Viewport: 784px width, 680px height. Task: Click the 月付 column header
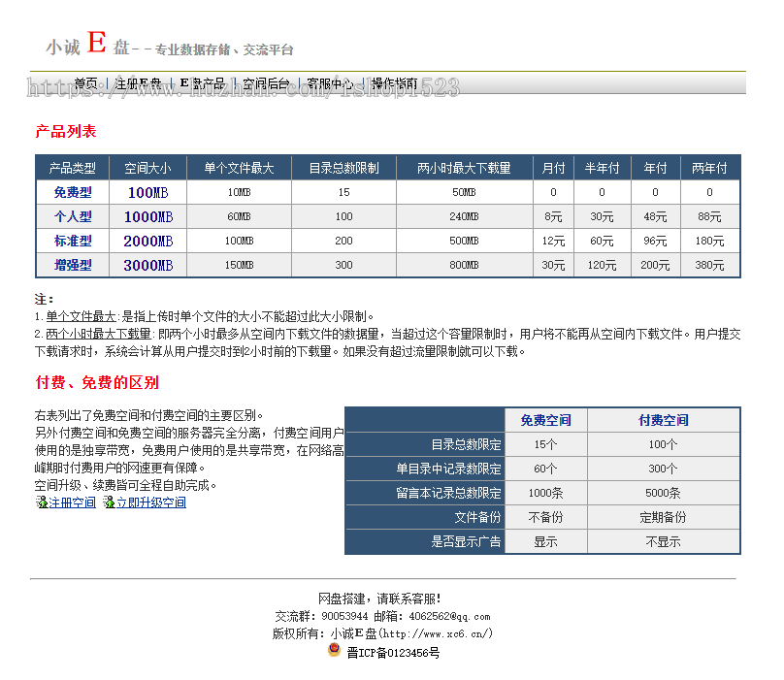coord(553,168)
